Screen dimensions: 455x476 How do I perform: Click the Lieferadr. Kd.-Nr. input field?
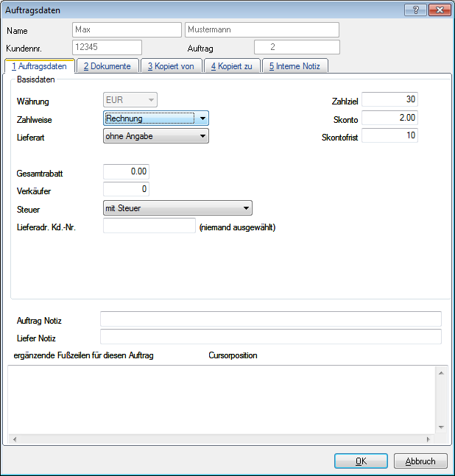[149, 227]
